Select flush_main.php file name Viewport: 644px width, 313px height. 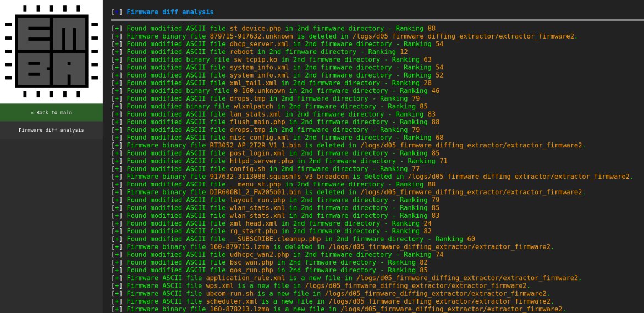[258, 122]
